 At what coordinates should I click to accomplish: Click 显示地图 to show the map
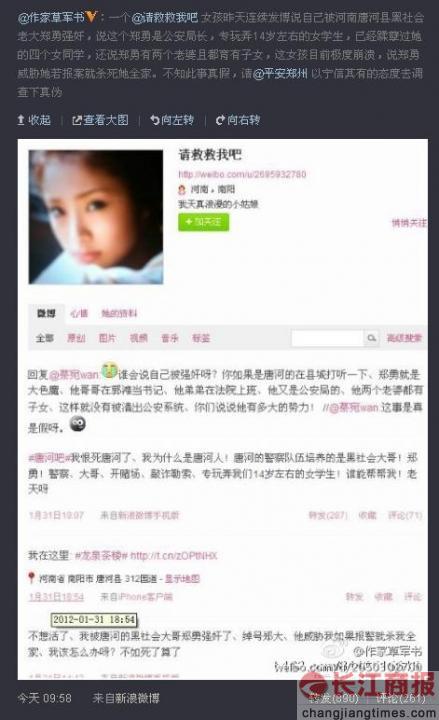(x=182, y=579)
